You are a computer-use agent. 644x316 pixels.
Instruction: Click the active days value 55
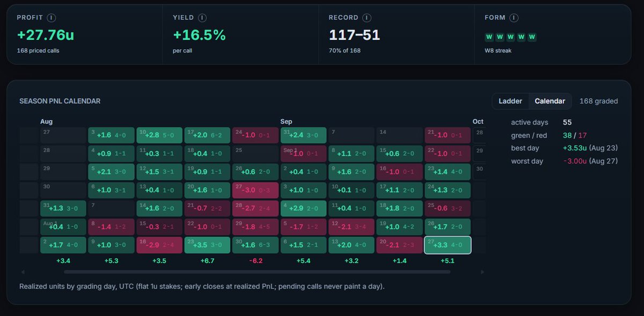pyautogui.click(x=568, y=123)
